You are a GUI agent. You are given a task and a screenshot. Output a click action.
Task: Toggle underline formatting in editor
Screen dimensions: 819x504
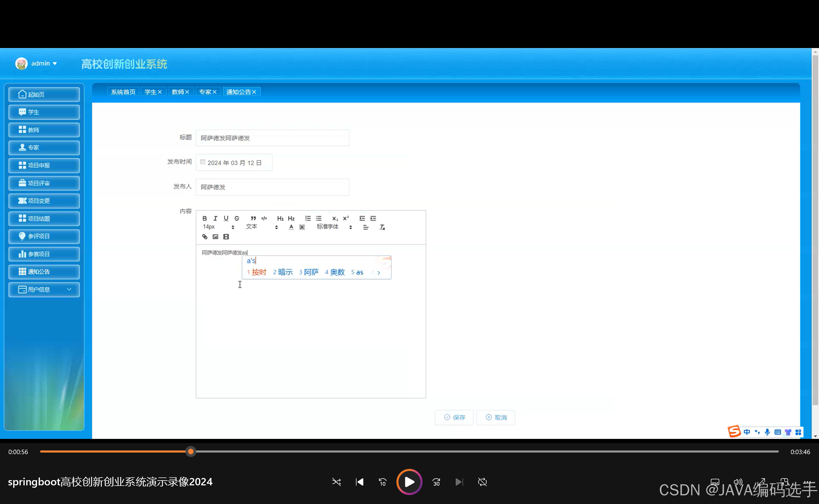click(x=226, y=218)
